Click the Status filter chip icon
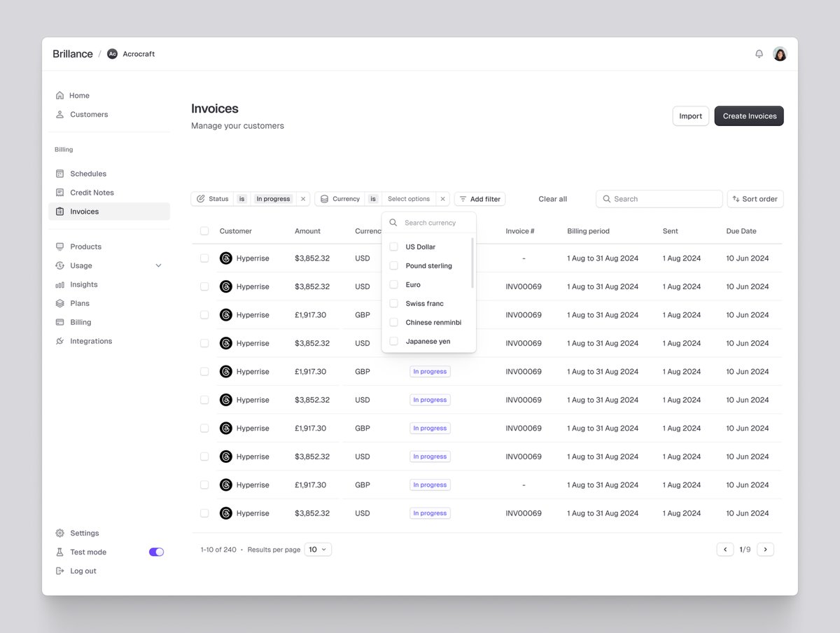The height and width of the screenshot is (633, 840). pos(201,199)
